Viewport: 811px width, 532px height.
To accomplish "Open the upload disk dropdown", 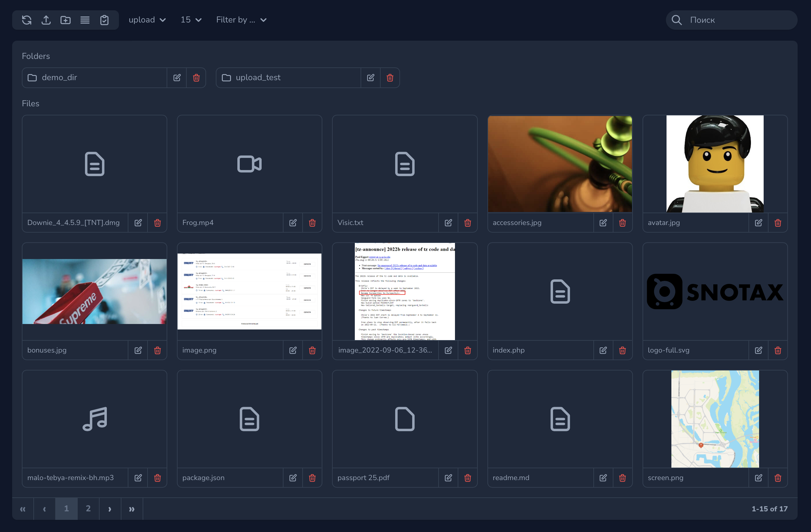I will point(147,20).
